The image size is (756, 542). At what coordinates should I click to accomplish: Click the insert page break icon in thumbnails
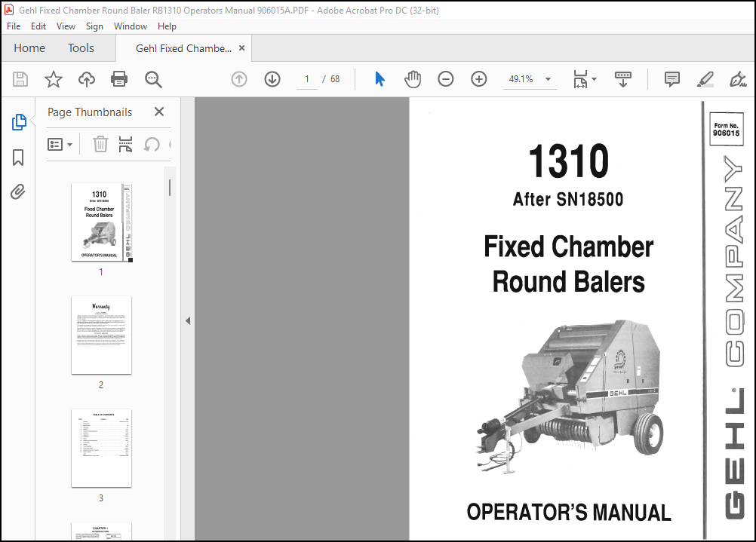pyautogui.click(x=125, y=144)
